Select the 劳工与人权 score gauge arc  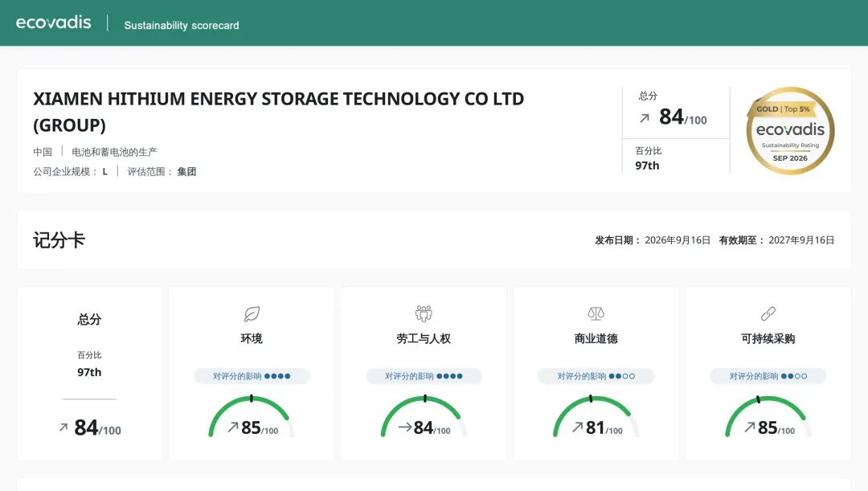[424, 415]
